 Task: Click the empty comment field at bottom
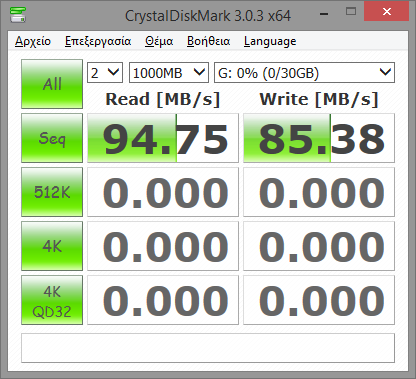pyautogui.click(x=208, y=348)
